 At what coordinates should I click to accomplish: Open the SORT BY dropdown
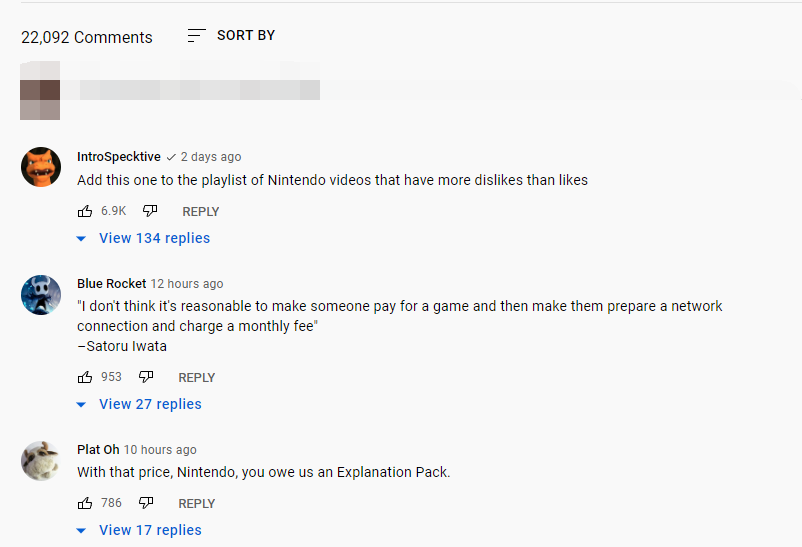click(245, 36)
